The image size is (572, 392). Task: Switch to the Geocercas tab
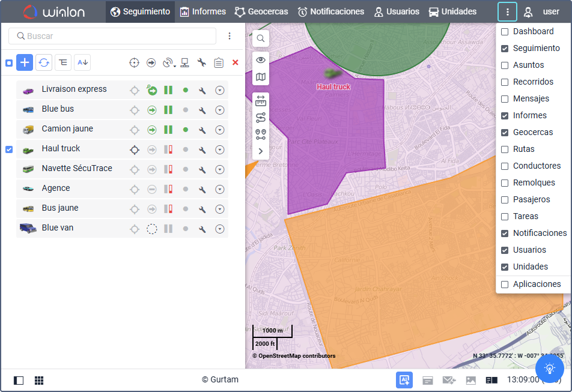pyautogui.click(x=261, y=11)
